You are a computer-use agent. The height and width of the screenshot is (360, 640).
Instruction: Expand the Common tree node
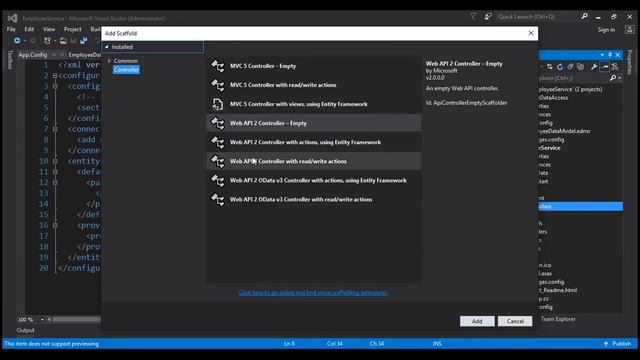click(109, 61)
